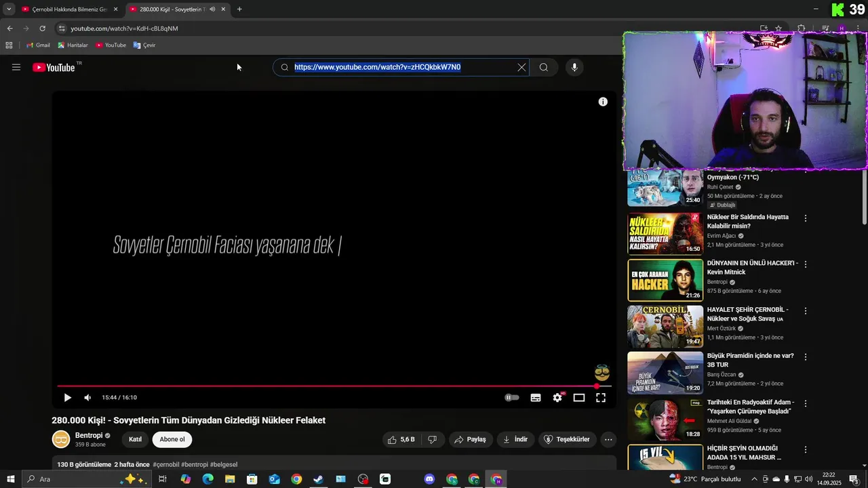Click the Abone ol subscribe button
This screenshot has height=488, width=868.
(x=172, y=439)
